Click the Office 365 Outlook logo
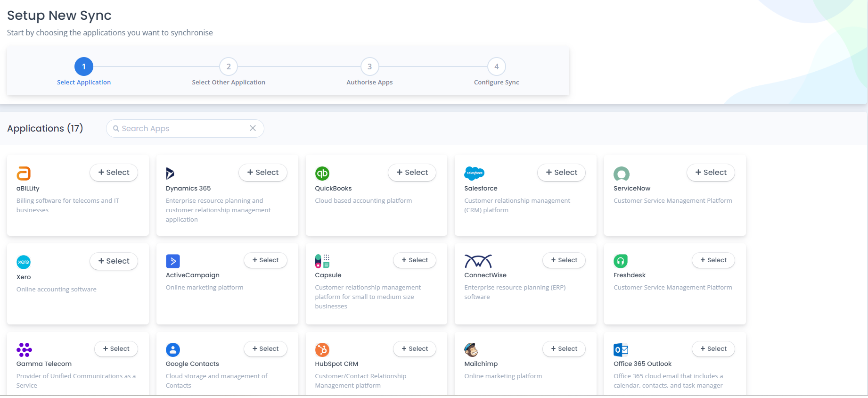868x398 pixels. (621, 349)
